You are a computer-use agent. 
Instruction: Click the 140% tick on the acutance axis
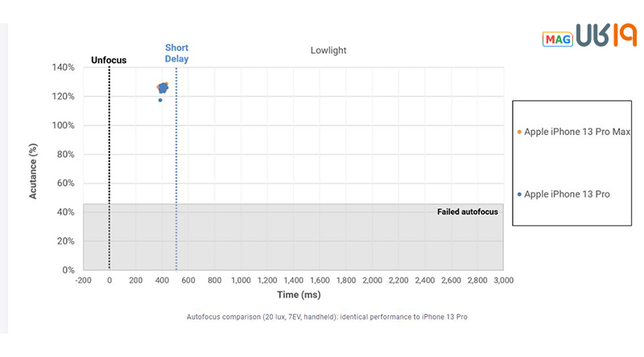tap(64, 68)
